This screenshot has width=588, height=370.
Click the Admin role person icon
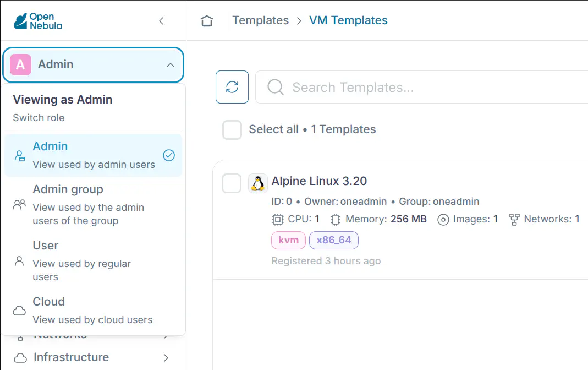[x=19, y=155]
